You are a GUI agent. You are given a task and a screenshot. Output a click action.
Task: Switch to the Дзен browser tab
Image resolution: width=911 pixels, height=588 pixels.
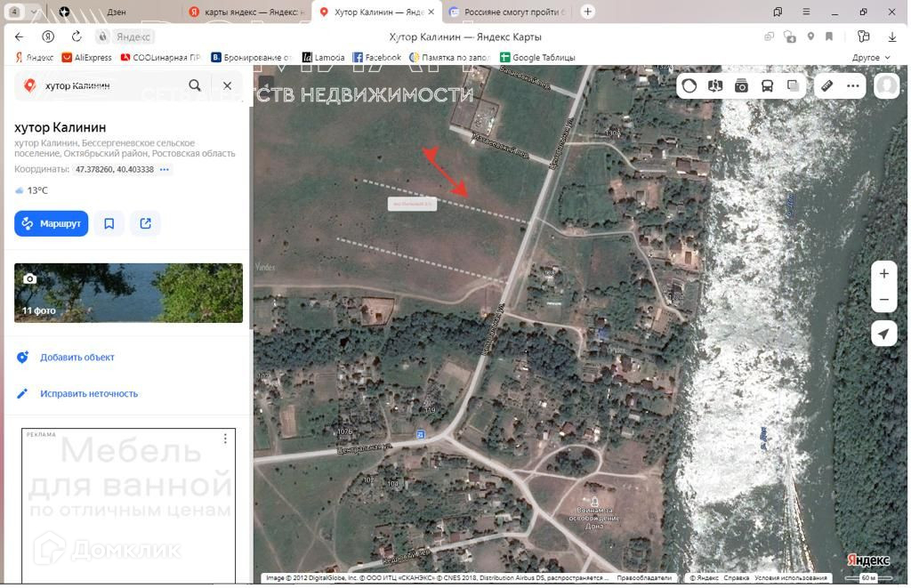116,12
